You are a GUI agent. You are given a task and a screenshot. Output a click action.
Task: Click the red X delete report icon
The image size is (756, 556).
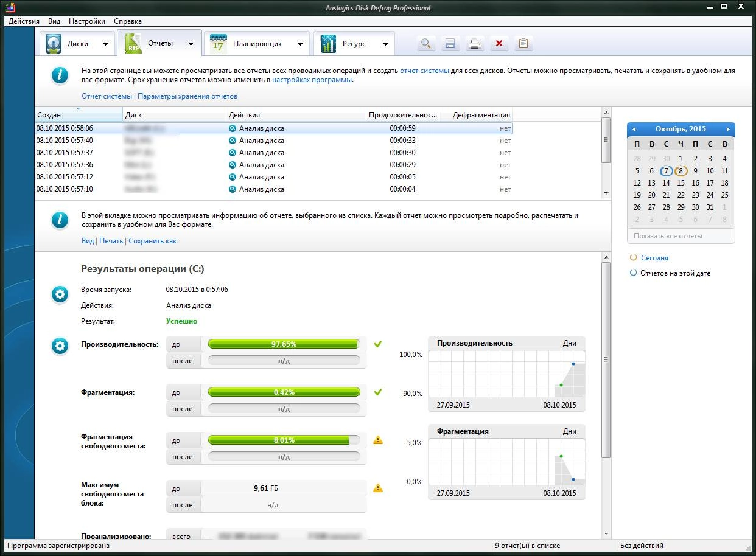(x=499, y=44)
